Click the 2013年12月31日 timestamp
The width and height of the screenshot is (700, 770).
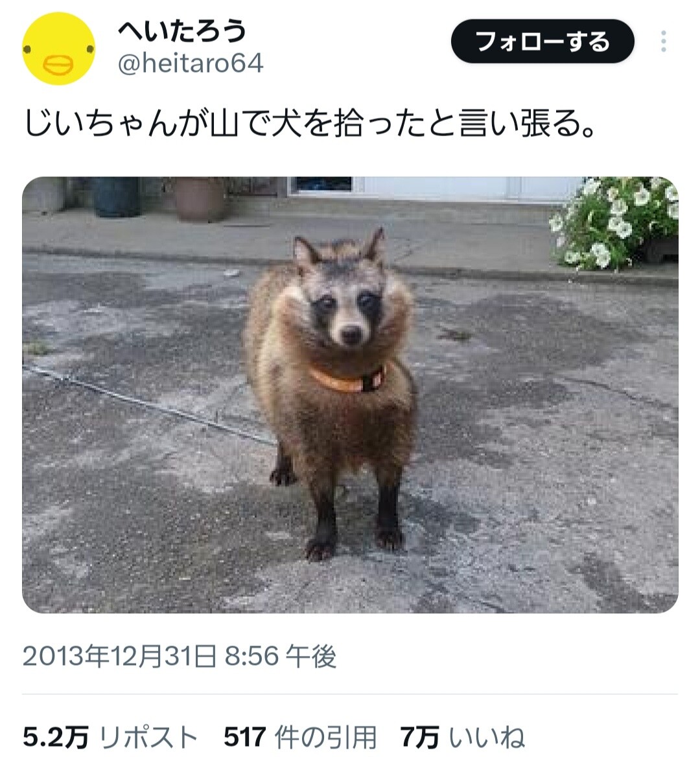(x=119, y=655)
